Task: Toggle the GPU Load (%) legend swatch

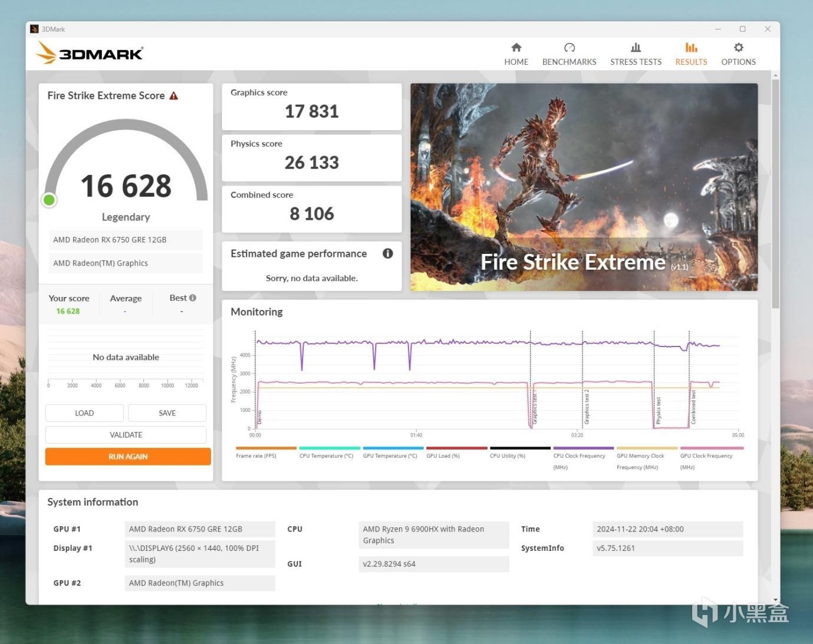Action: pyautogui.click(x=457, y=448)
